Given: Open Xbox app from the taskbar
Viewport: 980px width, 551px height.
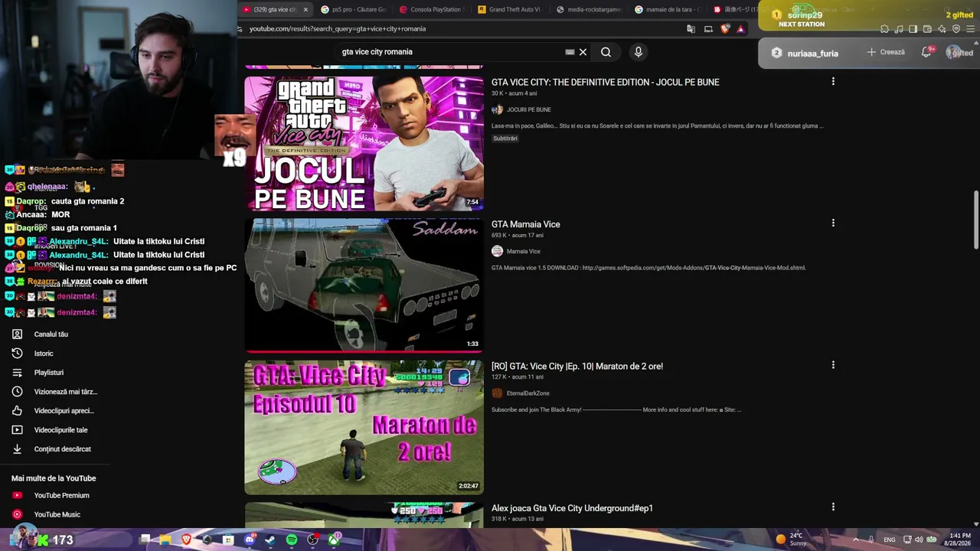Looking at the screenshot, I should click(335, 540).
